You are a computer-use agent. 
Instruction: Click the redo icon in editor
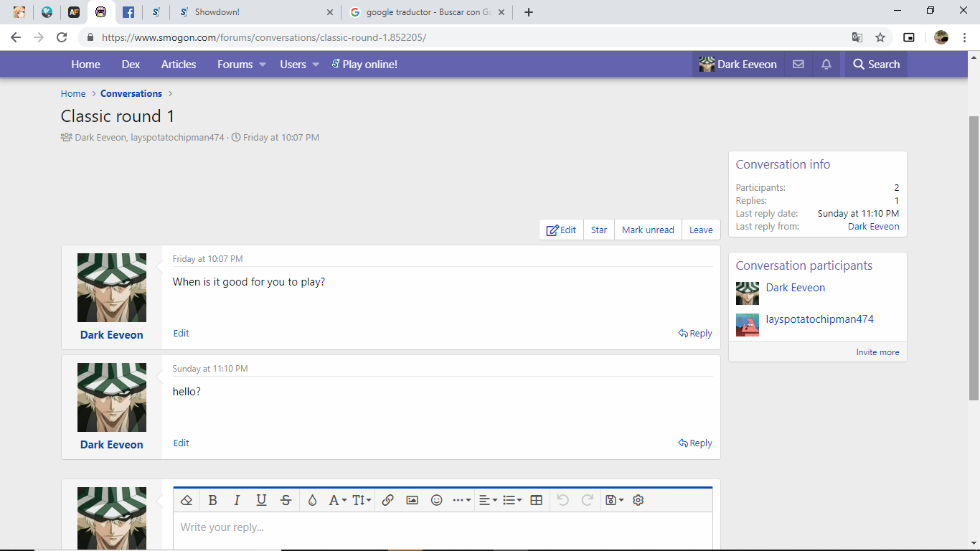(x=587, y=500)
